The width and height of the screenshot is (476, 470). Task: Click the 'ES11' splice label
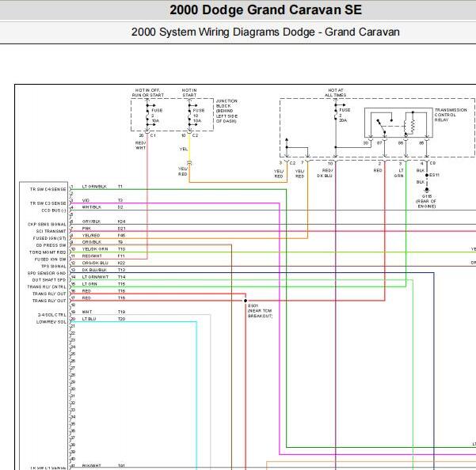click(x=435, y=176)
